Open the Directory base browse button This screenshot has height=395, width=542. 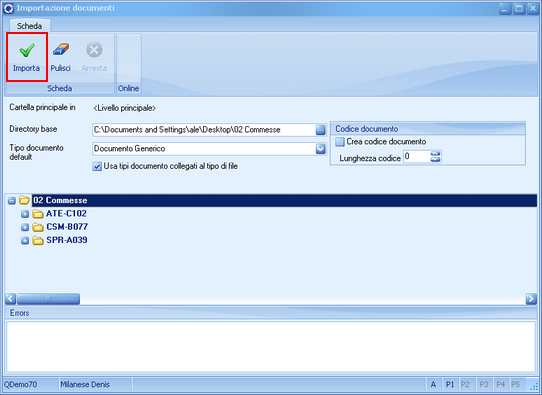[320, 130]
